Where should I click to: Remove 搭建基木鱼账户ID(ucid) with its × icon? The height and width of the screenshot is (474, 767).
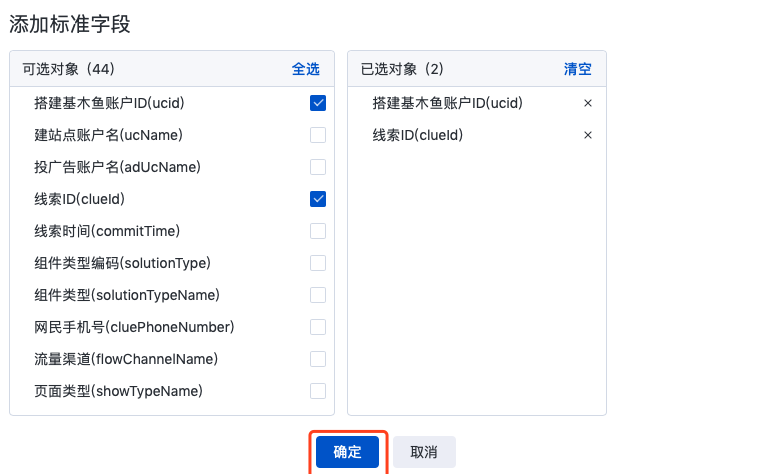tap(588, 103)
